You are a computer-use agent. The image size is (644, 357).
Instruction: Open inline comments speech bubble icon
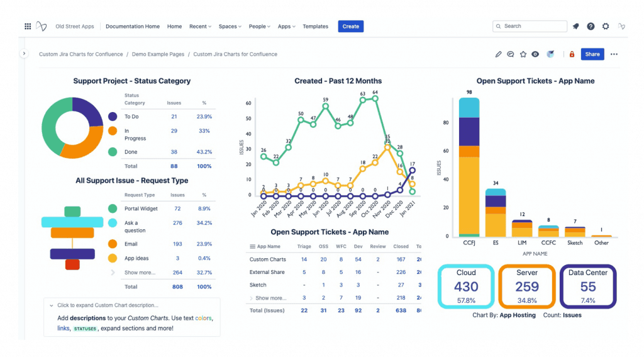[511, 54]
